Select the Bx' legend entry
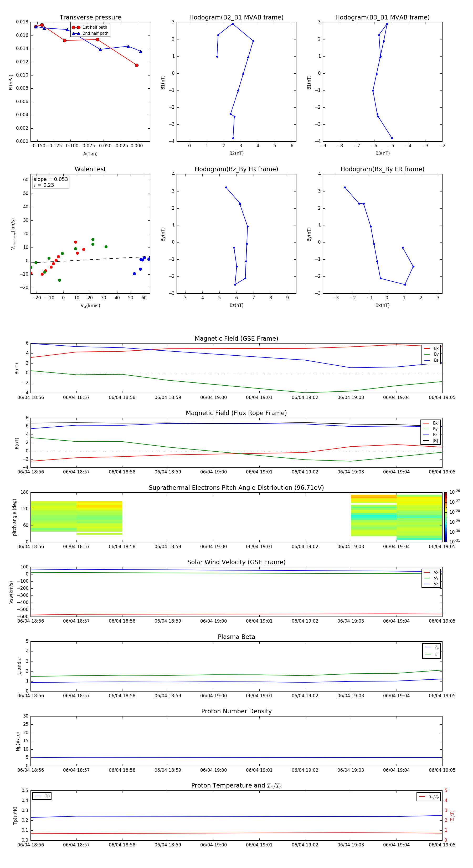473x868 pixels. tap(431, 423)
